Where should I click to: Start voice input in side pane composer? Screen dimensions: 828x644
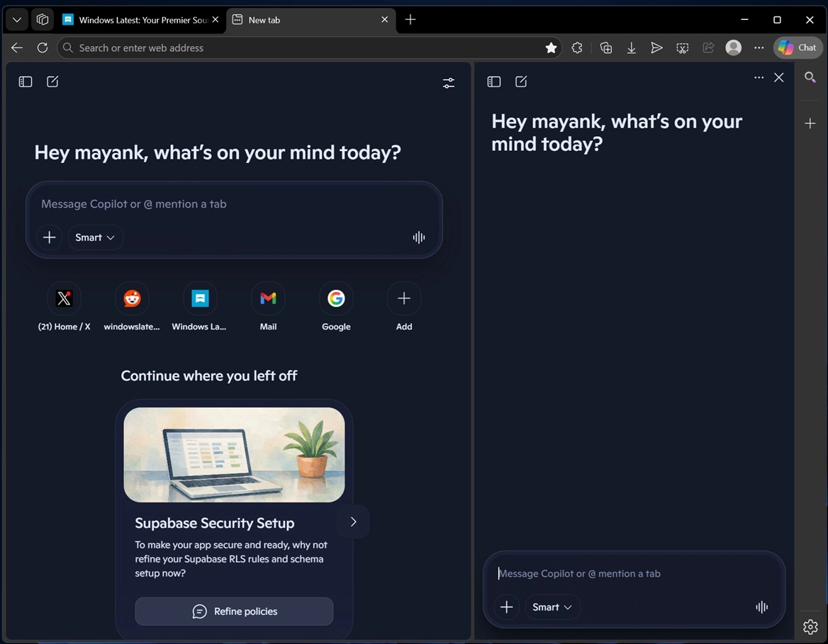point(761,607)
